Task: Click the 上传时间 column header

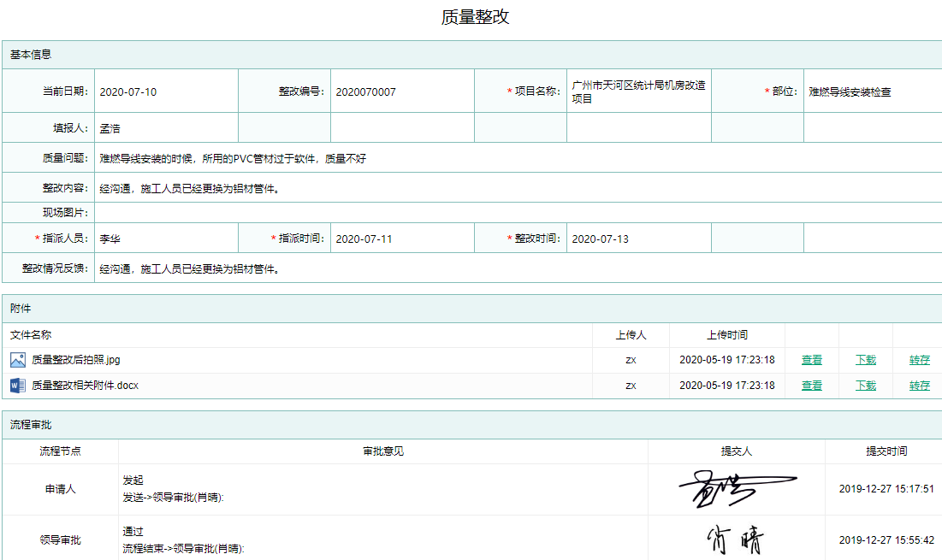Action: click(x=726, y=335)
